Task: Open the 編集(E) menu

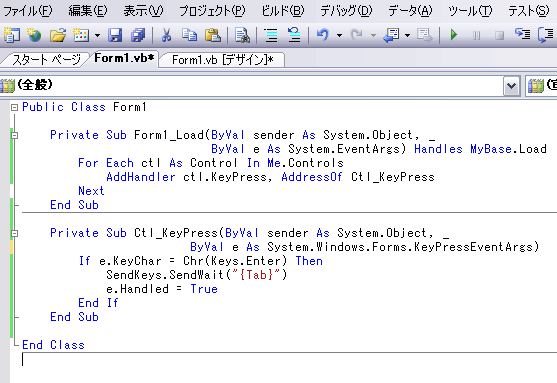Action: coord(88,11)
